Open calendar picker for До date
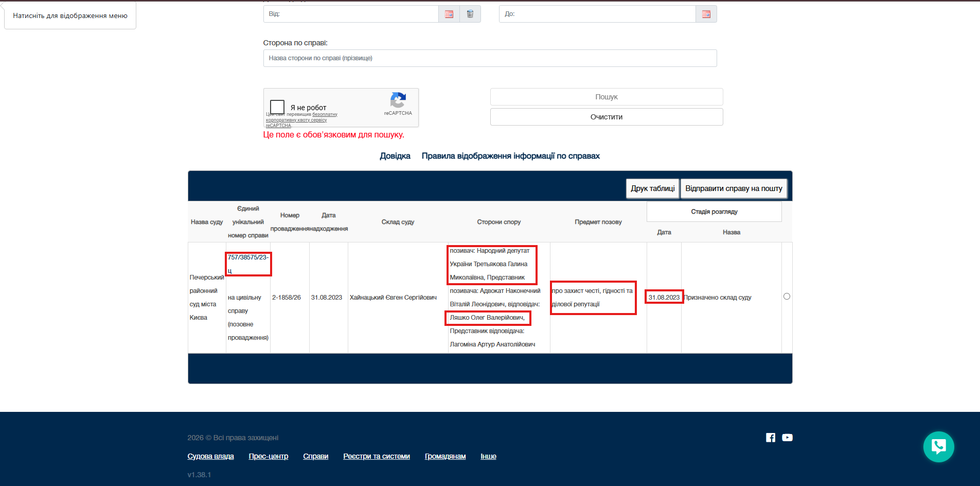This screenshot has width=980, height=486. point(706,14)
